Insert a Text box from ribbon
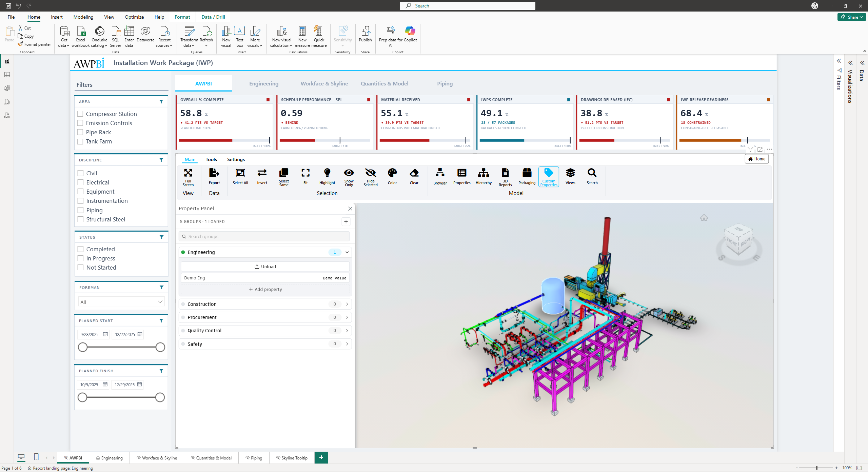The height and width of the screenshot is (472, 868). click(240, 37)
